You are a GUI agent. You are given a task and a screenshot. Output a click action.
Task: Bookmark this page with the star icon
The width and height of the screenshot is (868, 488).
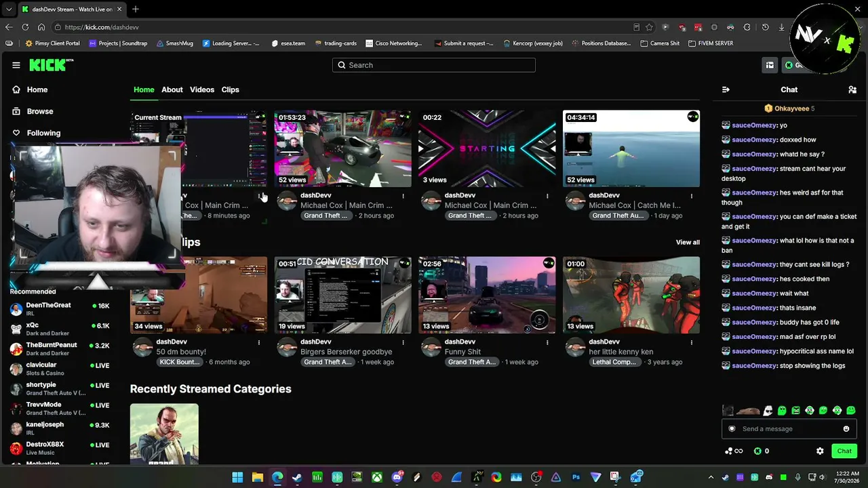(649, 27)
